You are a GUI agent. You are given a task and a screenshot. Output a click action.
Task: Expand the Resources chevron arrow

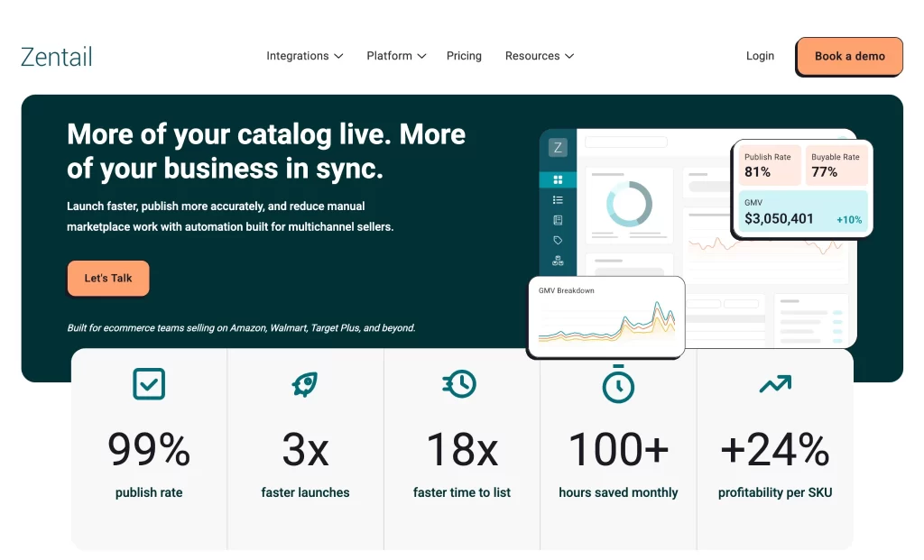pos(569,57)
